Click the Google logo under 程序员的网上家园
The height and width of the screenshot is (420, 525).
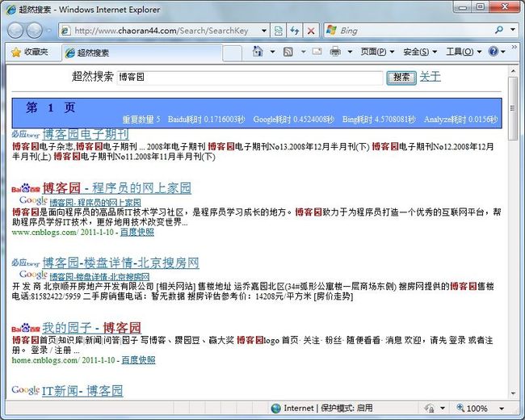[33, 201]
